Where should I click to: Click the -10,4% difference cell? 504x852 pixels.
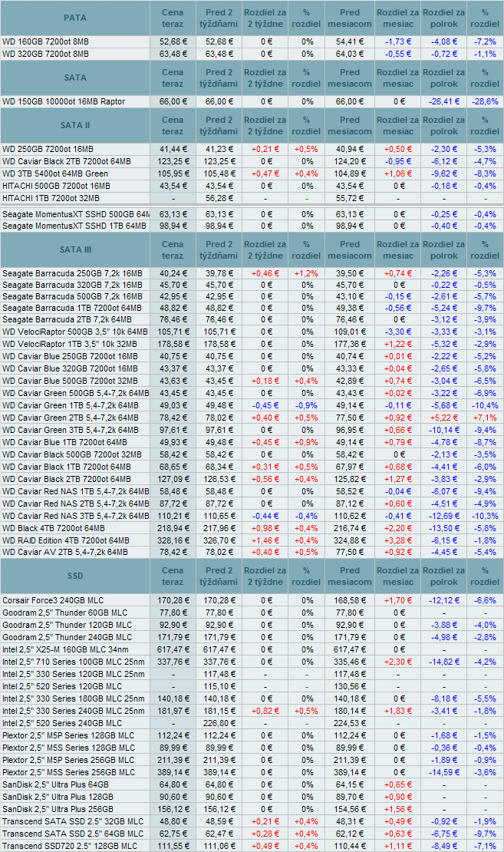pyautogui.click(x=485, y=405)
